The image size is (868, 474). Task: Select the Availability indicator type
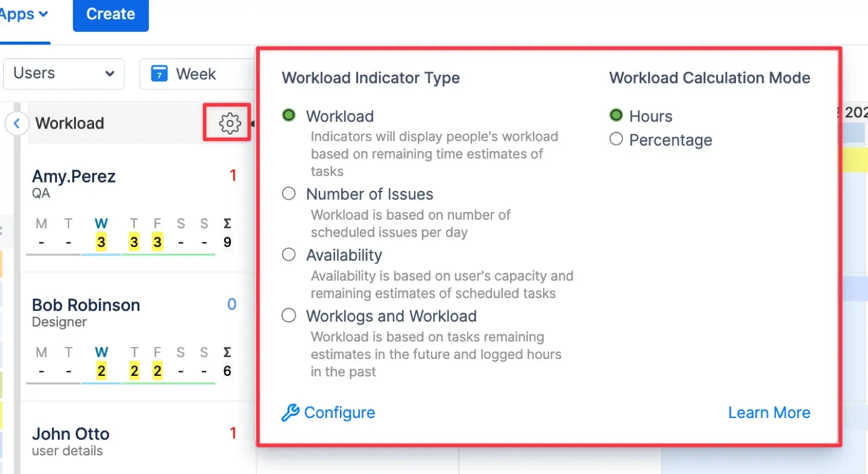point(289,254)
